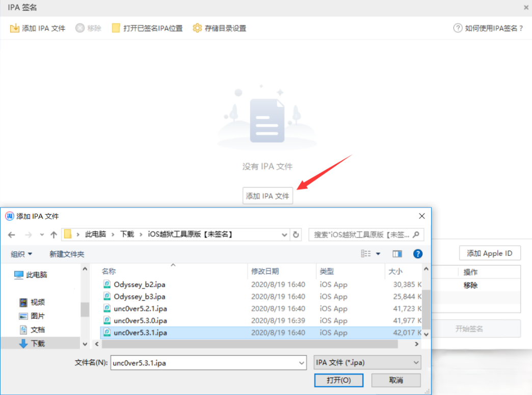Click the search magnifier icon
532x395 pixels.
tap(417, 234)
